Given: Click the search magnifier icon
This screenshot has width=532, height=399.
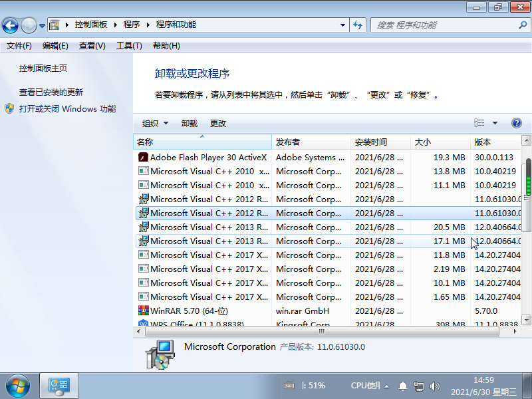Looking at the screenshot, I should coord(523,25).
